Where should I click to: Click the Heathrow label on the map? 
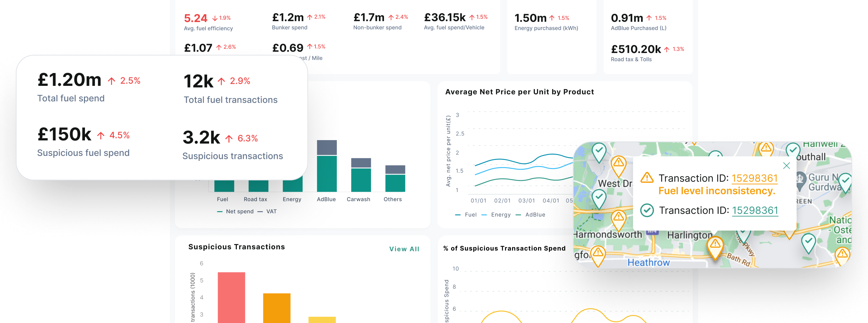point(648,262)
